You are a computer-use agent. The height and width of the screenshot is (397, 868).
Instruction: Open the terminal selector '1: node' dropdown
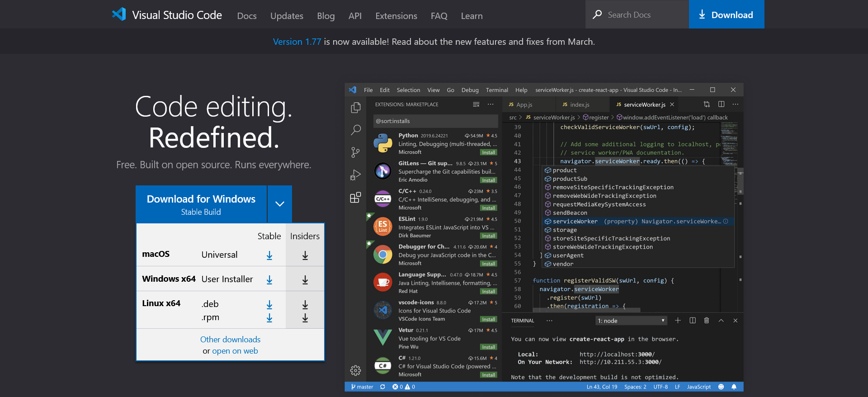click(x=631, y=321)
